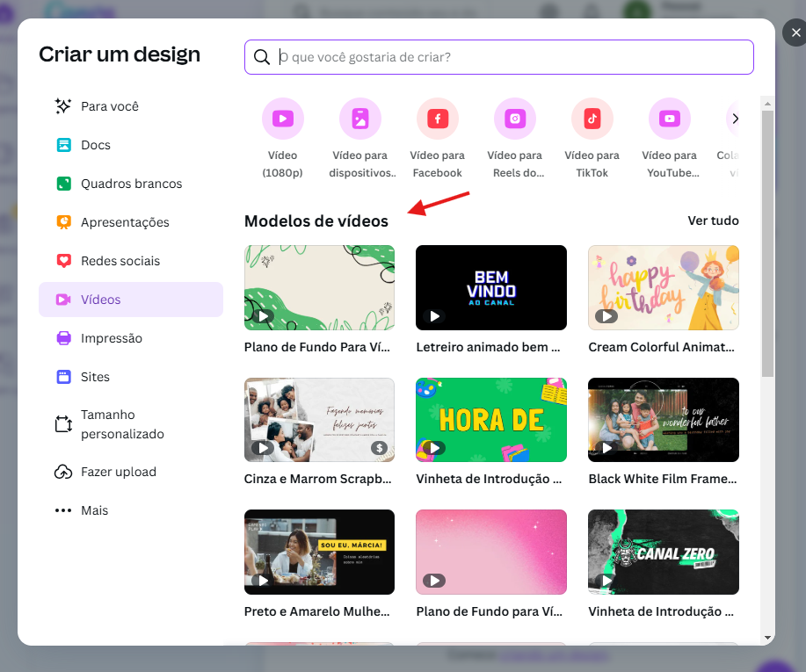Go to Sites category
Viewport: 806px width, 672px height.
(131, 377)
